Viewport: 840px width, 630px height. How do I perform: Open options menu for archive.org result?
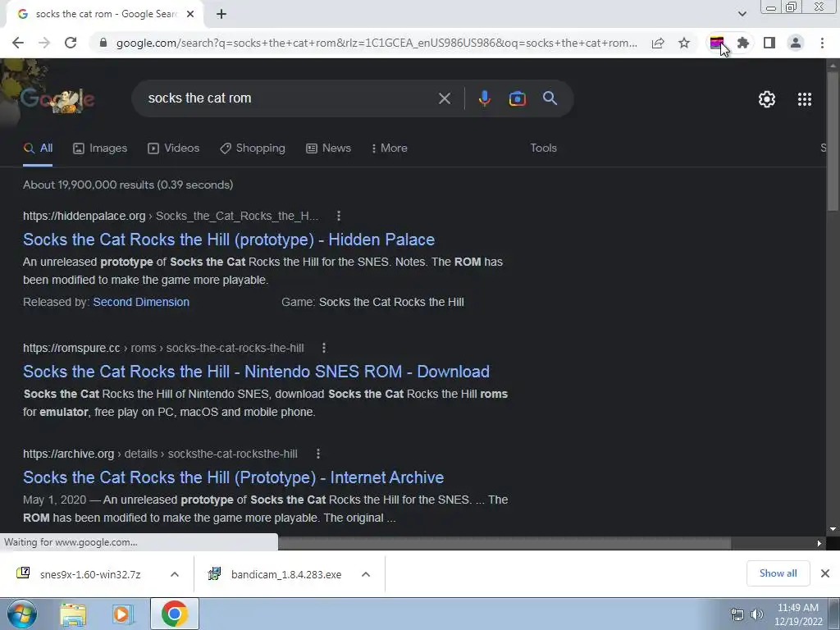(317, 454)
